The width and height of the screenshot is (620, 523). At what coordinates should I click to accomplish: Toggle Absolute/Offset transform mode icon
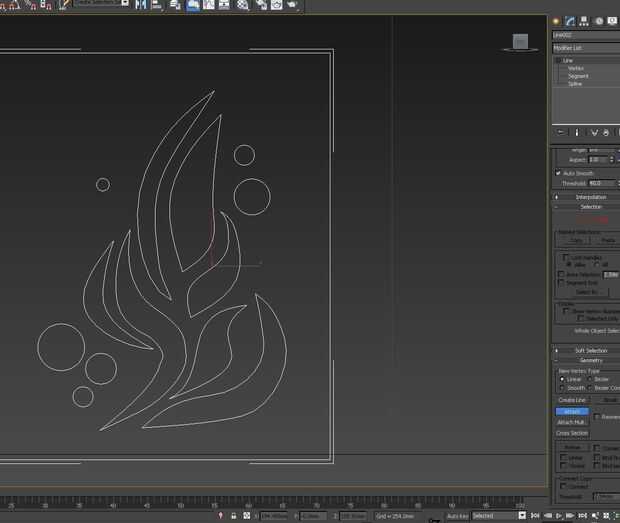pos(247,516)
